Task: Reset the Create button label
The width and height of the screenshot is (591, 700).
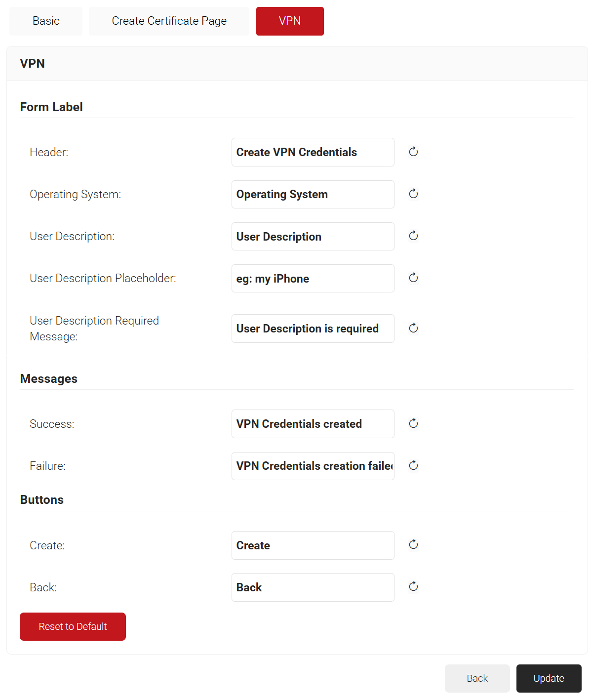Action: click(x=413, y=545)
